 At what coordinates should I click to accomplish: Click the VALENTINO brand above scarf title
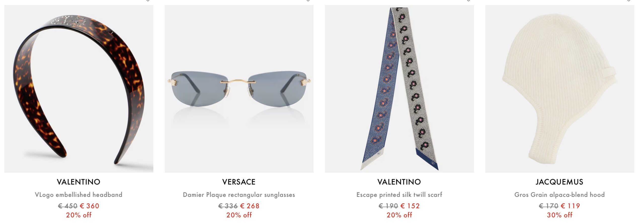coord(399,182)
